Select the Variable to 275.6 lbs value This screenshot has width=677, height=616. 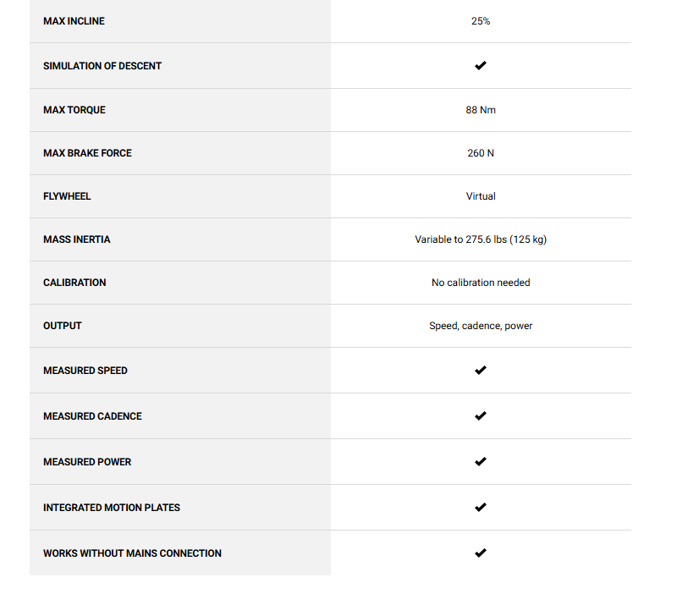pos(481,239)
